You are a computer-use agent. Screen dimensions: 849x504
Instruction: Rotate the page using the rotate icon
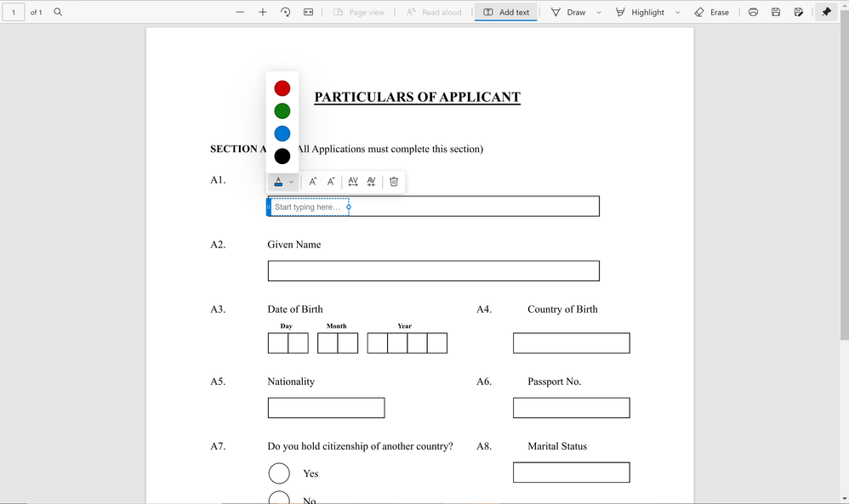pos(285,12)
